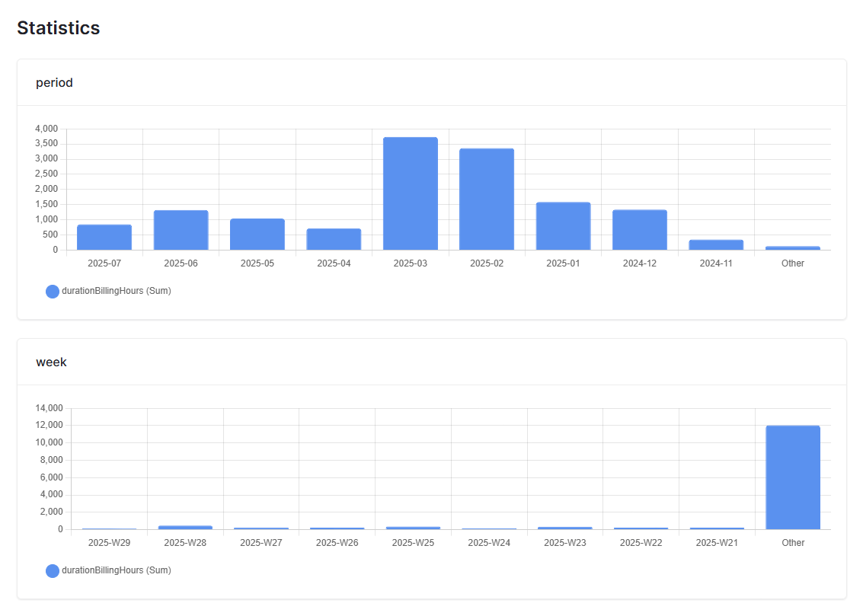This screenshot has width=863, height=616.
Task: Click the 2025-06 axis label
Action: [x=181, y=263]
